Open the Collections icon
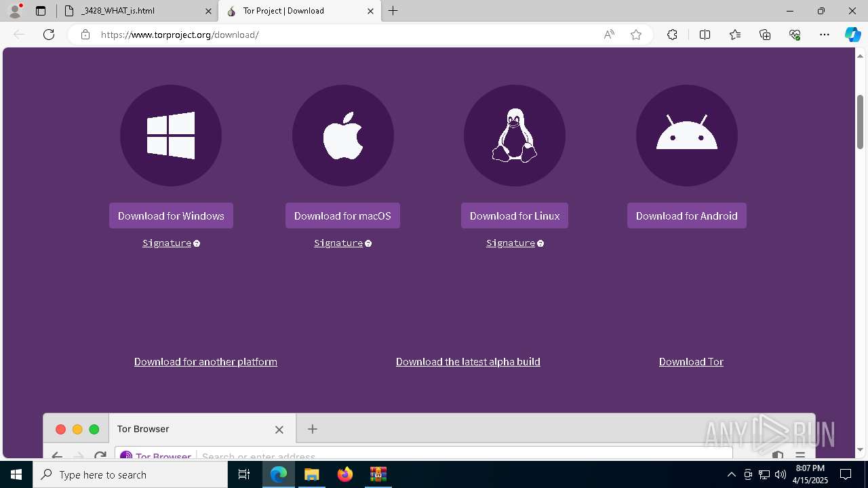Screen dimensions: 868x488 tap(765, 35)
